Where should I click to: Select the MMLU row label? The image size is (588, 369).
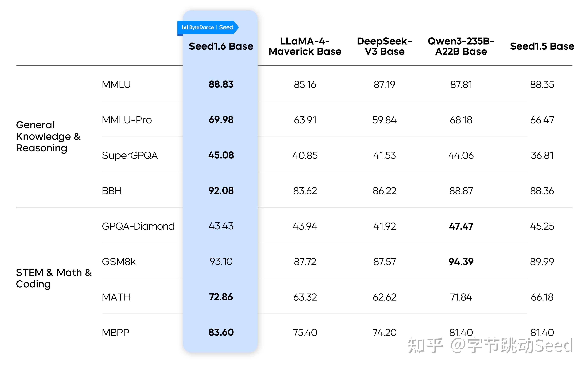click(116, 85)
